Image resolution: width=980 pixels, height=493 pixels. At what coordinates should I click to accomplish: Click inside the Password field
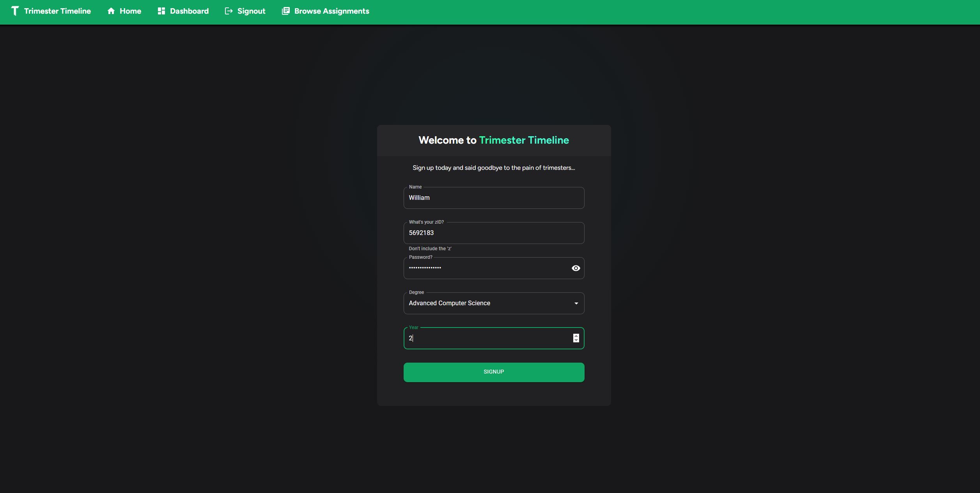484,268
